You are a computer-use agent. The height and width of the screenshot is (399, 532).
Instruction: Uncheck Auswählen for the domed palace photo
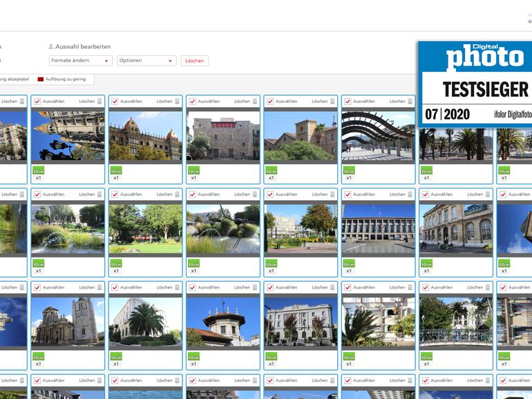115,101
